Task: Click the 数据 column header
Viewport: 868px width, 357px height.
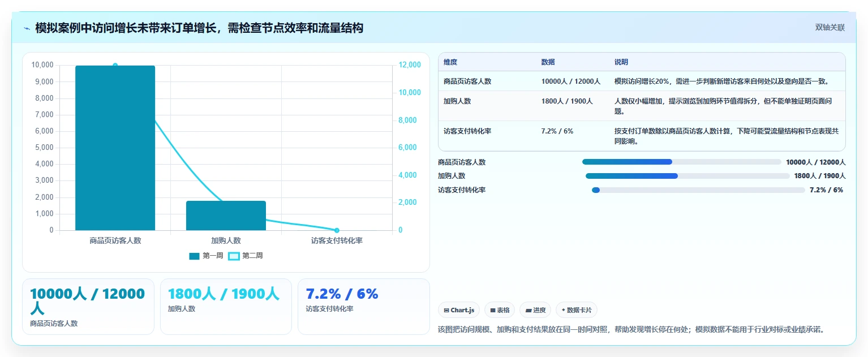Action: coord(548,62)
